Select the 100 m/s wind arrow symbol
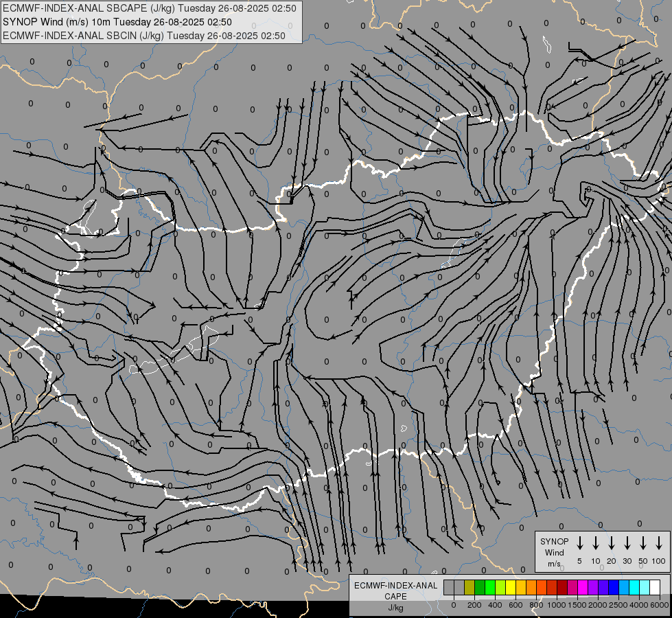This screenshot has height=618, width=672. (659, 543)
